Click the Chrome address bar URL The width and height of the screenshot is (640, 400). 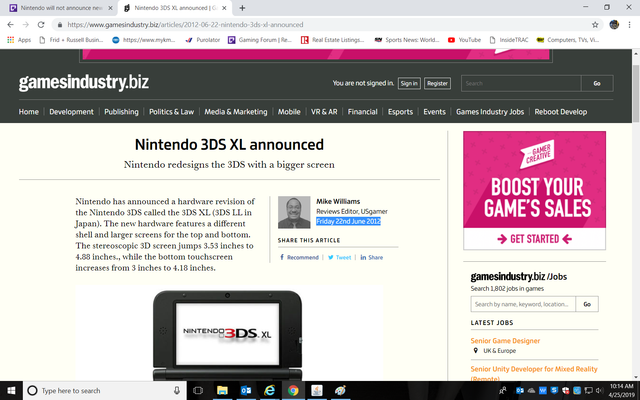click(185, 25)
